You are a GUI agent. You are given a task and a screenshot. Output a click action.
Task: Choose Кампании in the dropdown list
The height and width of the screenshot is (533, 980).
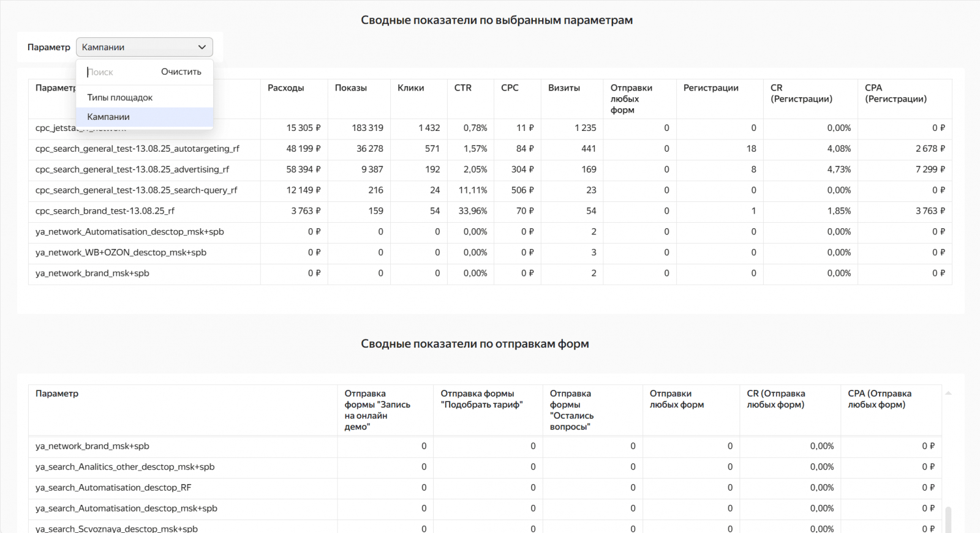(108, 117)
